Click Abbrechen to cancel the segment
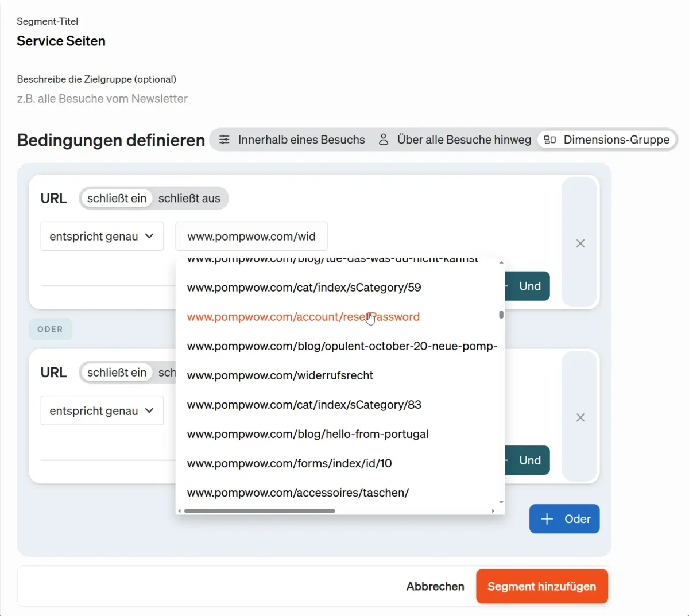The width and height of the screenshot is (689, 616). (x=435, y=586)
